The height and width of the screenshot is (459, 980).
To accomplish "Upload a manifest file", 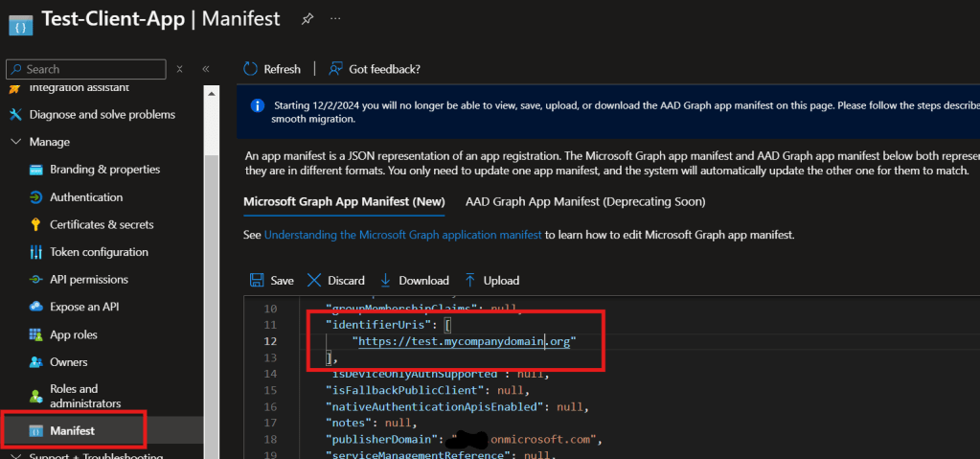I will click(491, 281).
